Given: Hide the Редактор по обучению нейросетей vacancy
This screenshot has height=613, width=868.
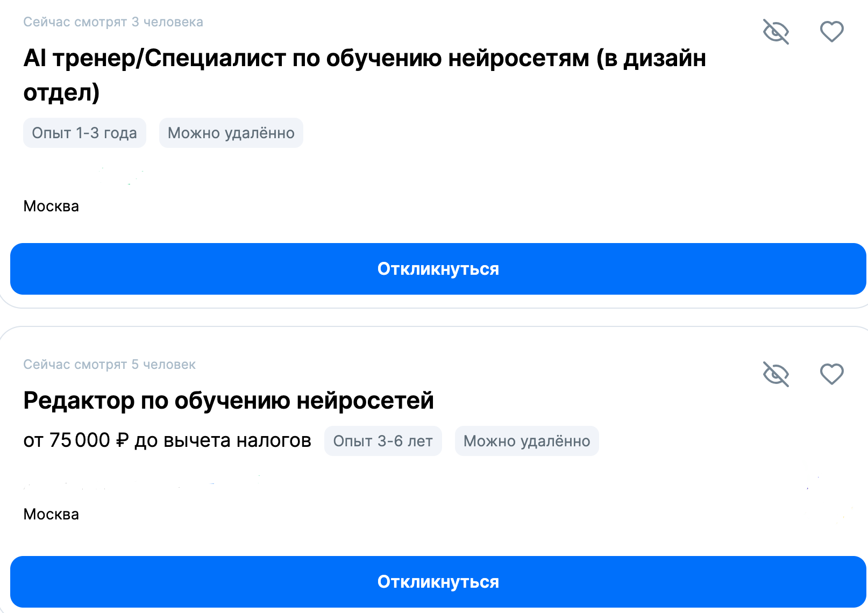Looking at the screenshot, I should click(776, 374).
